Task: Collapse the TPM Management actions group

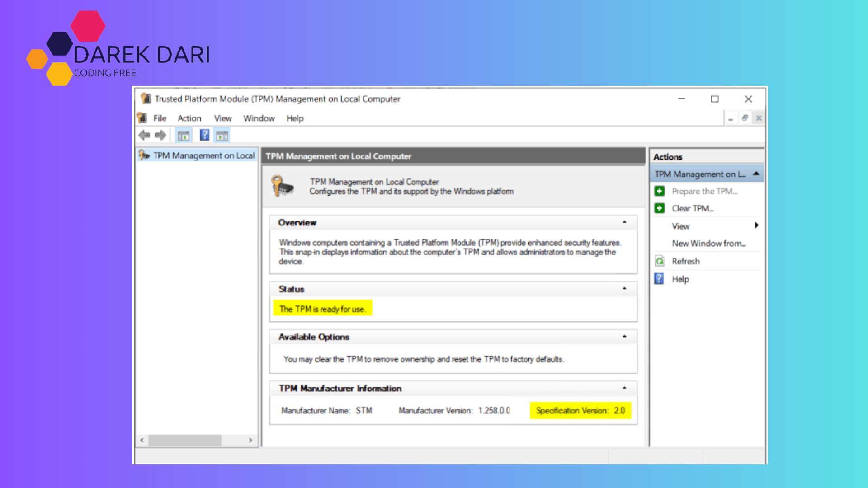Action: [756, 173]
